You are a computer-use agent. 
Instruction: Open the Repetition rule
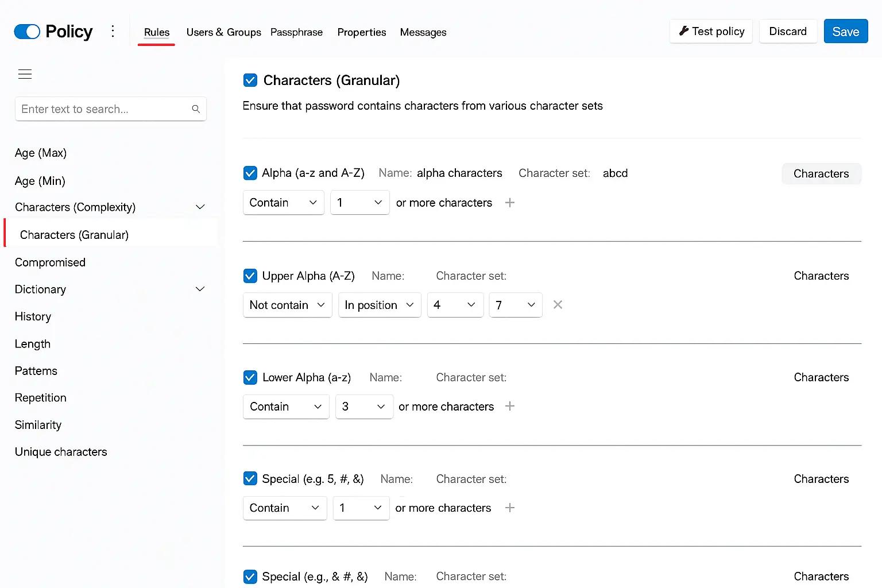click(41, 398)
